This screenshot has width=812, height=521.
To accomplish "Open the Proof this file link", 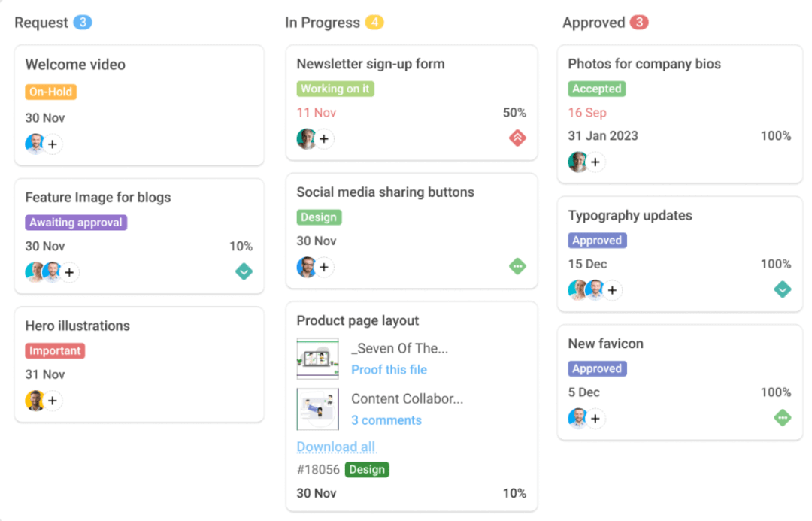I will [389, 369].
